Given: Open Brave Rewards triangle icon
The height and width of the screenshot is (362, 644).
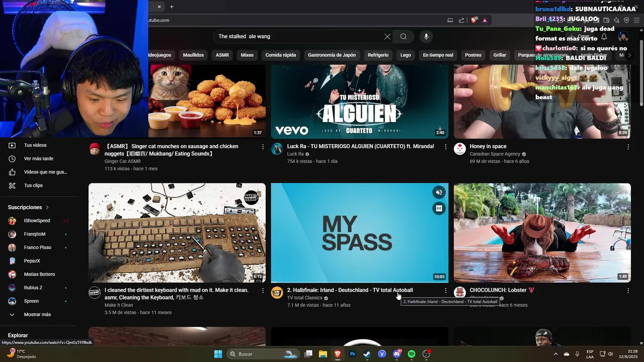Looking at the screenshot, I should pyautogui.click(x=485, y=20).
